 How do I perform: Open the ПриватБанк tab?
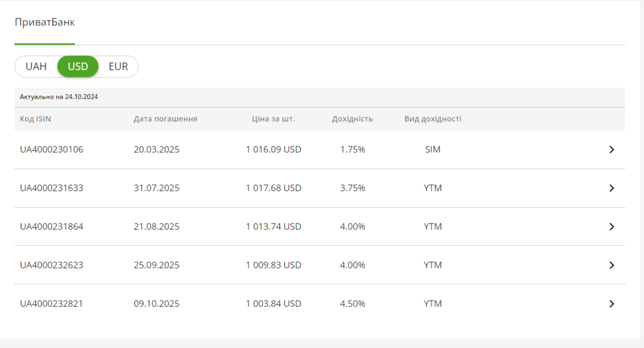click(45, 22)
